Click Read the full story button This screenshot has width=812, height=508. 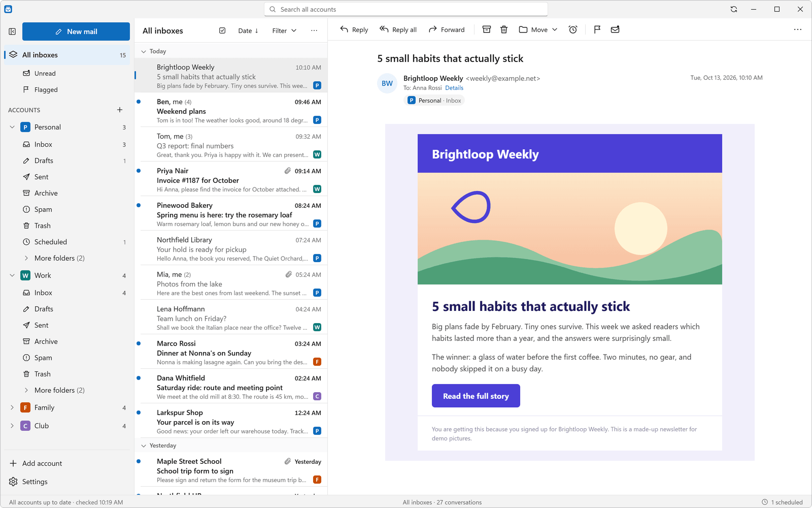tap(476, 396)
